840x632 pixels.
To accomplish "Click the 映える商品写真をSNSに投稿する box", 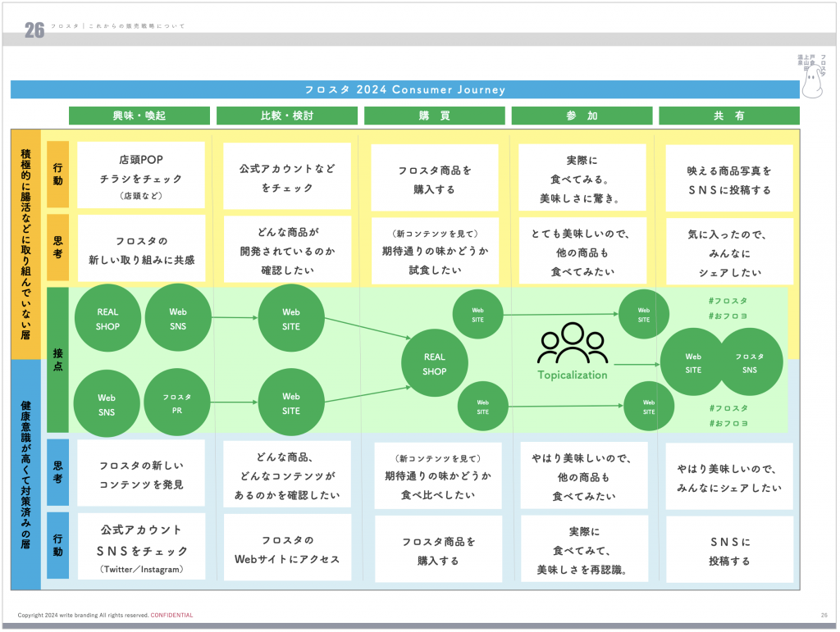I will (x=729, y=180).
